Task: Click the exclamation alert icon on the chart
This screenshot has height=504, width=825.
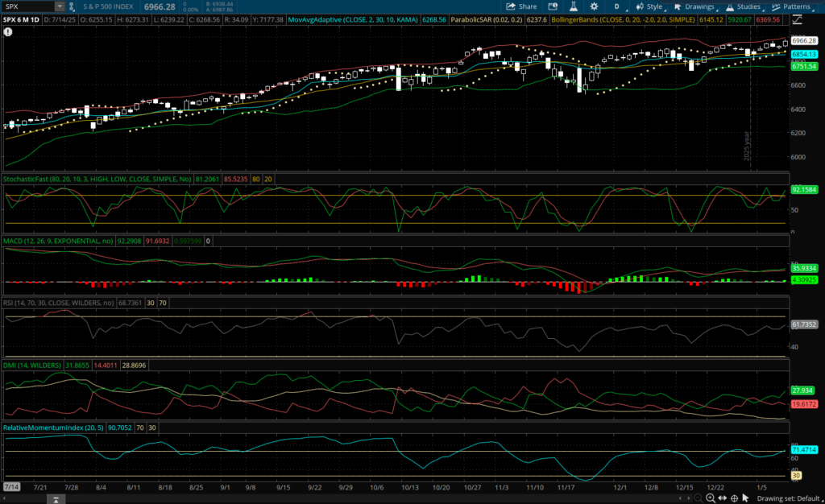Action: pyautogui.click(x=8, y=32)
